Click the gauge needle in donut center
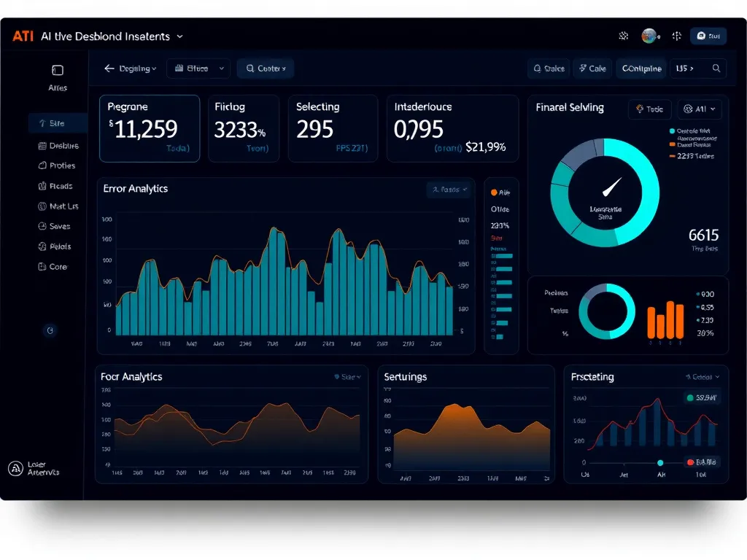 [612, 187]
